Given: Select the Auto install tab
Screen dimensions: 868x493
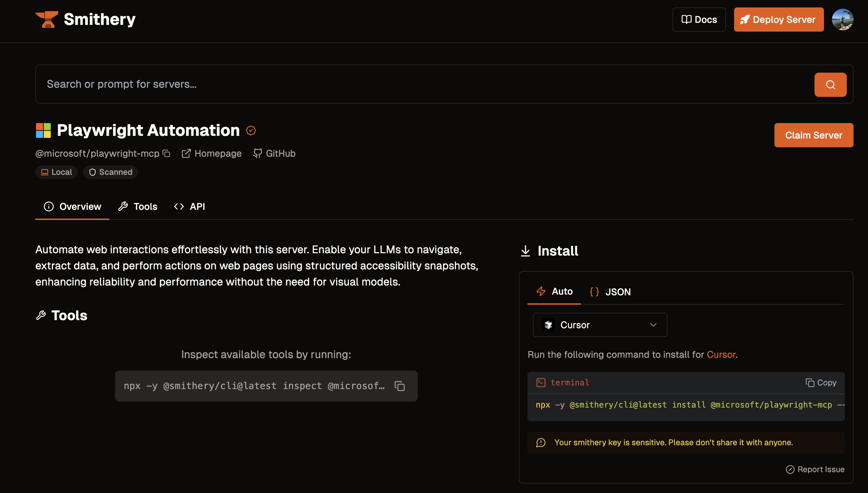Looking at the screenshot, I should click(554, 292).
